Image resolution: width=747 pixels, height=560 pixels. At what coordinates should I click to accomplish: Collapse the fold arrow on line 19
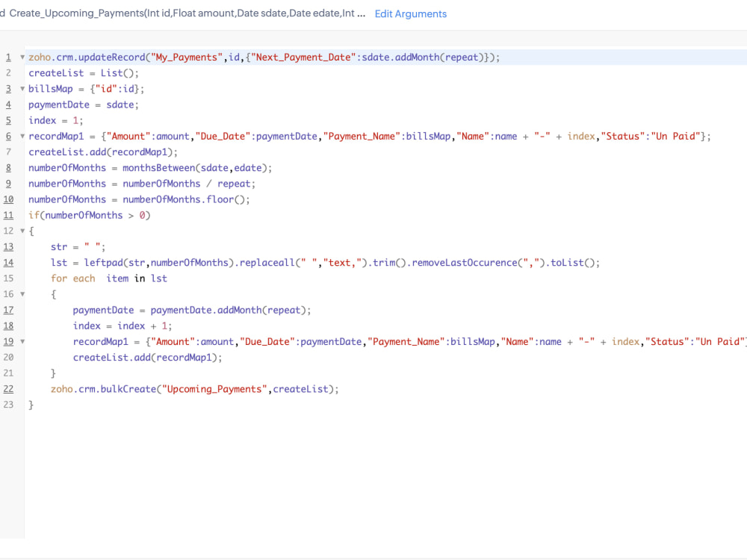click(x=22, y=341)
